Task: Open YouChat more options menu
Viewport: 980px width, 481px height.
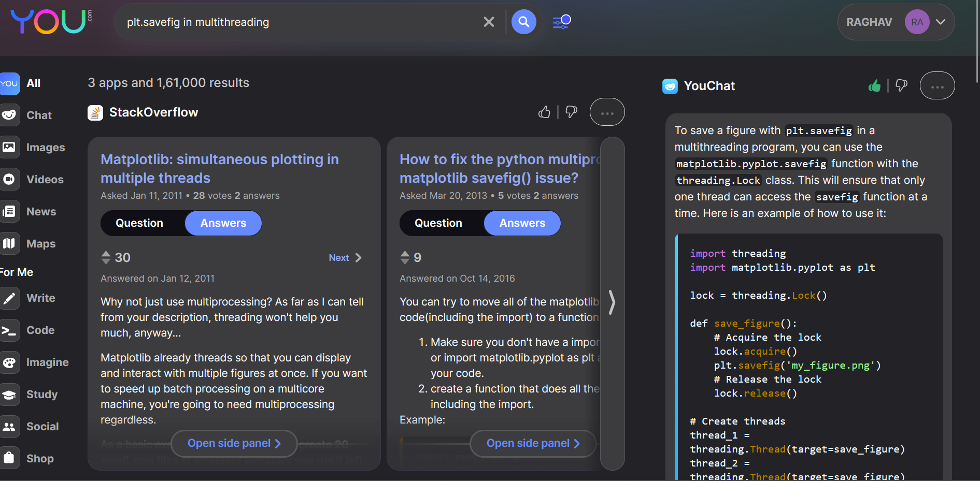Action: pyautogui.click(x=937, y=86)
